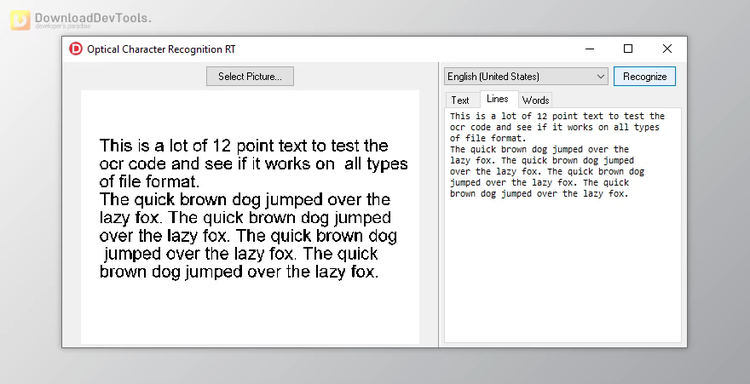Click recognized line "brown dog jumped over the lazy fox."

(x=539, y=194)
